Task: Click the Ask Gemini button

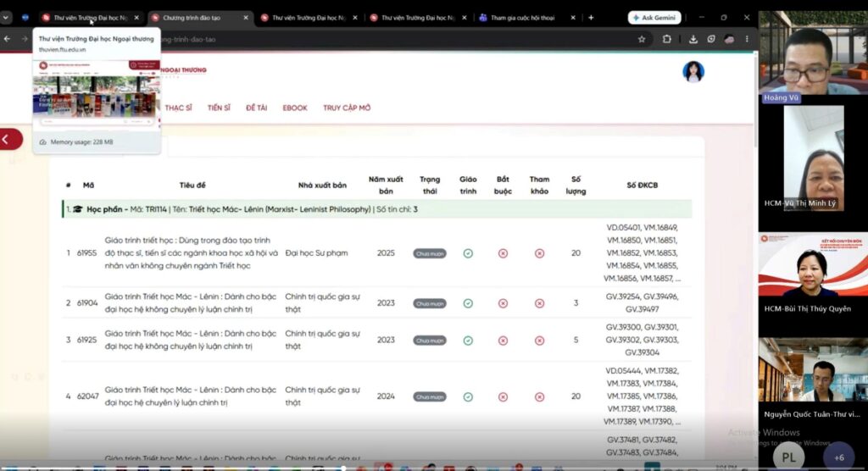Action: click(x=654, y=18)
